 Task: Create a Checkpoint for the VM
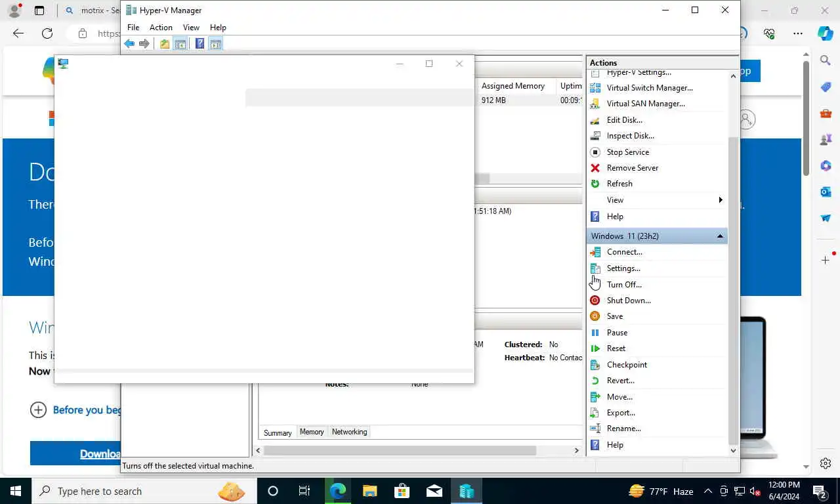(x=627, y=365)
